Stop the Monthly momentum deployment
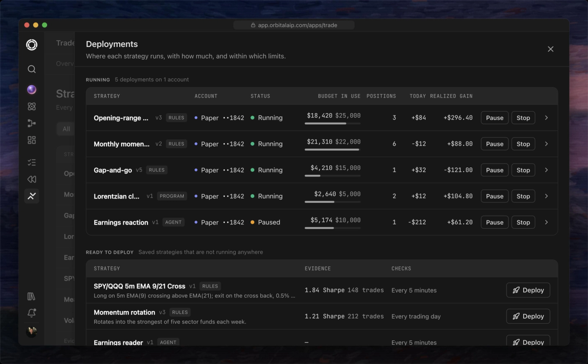This screenshot has height=364, width=588. 523,144
